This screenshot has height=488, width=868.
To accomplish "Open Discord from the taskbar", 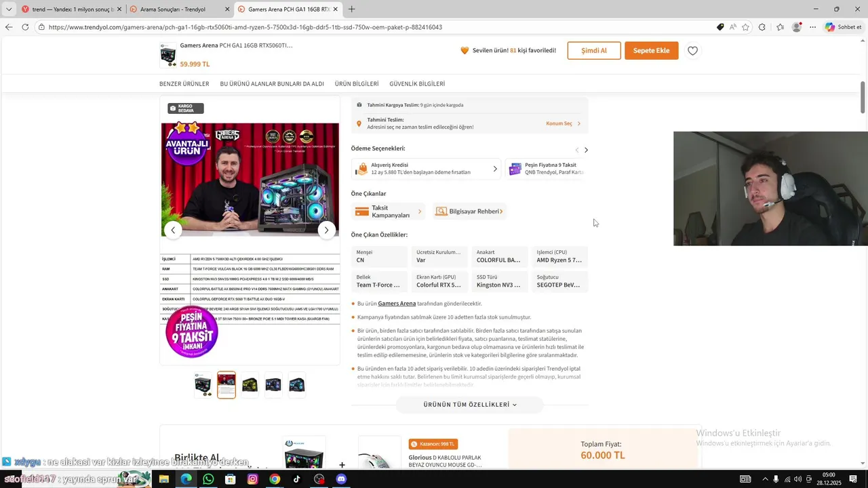I will (x=341, y=479).
